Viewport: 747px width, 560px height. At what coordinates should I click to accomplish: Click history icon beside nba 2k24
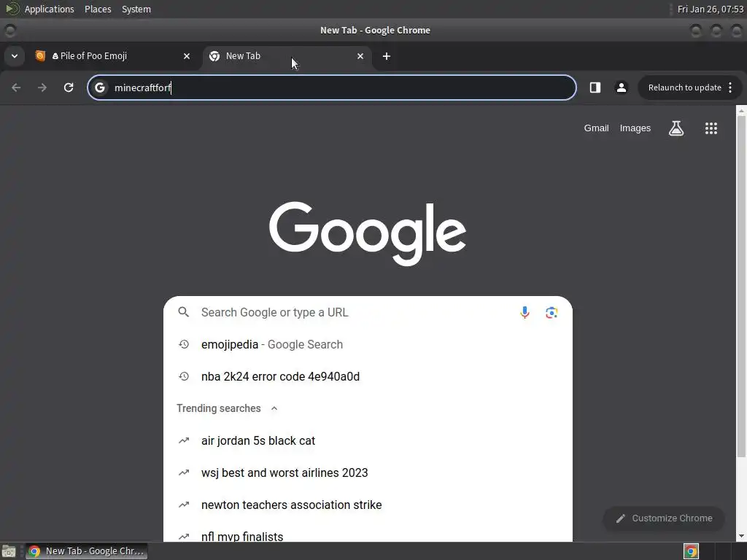184,377
